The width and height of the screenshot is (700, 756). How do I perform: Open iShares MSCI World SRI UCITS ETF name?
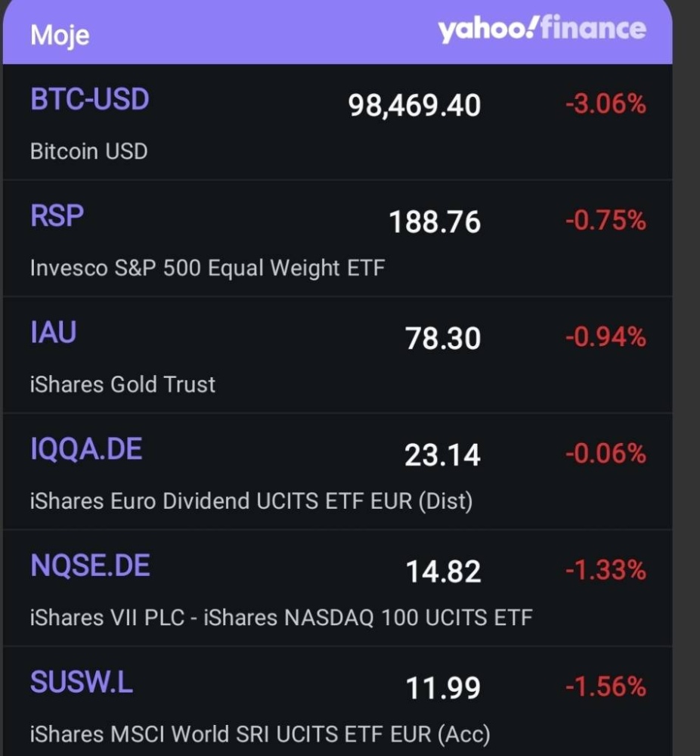(260, 733)
